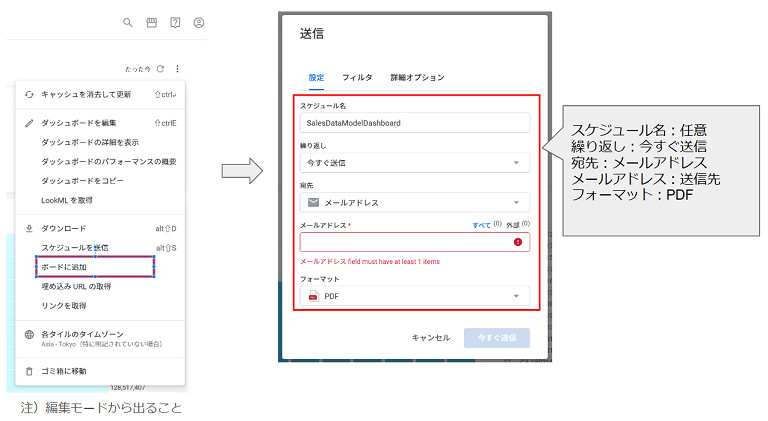Choose ゴミ箱に移動 menu item
This screenshot has width=768, height=421.
tap(100, 372)
